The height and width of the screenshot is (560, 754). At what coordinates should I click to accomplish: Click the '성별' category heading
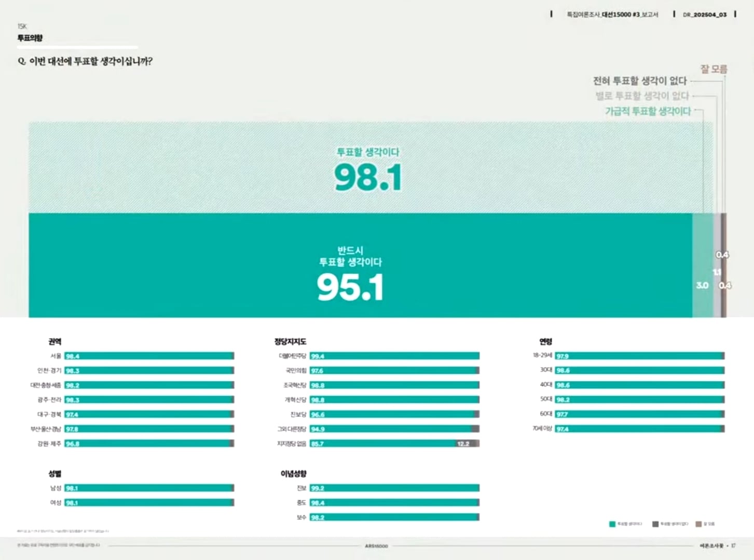tap(55, 474)
